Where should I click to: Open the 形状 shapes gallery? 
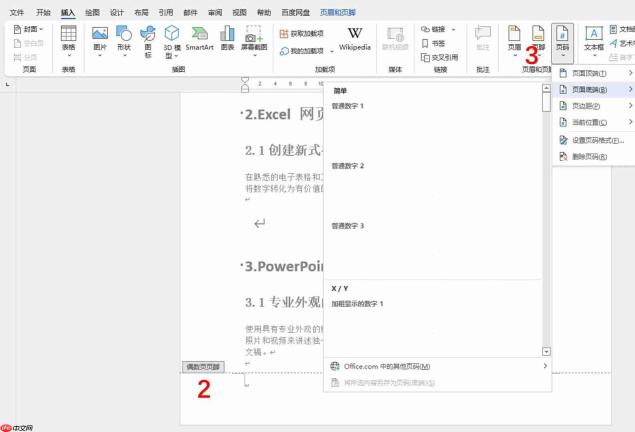click(x=124, y=41)
